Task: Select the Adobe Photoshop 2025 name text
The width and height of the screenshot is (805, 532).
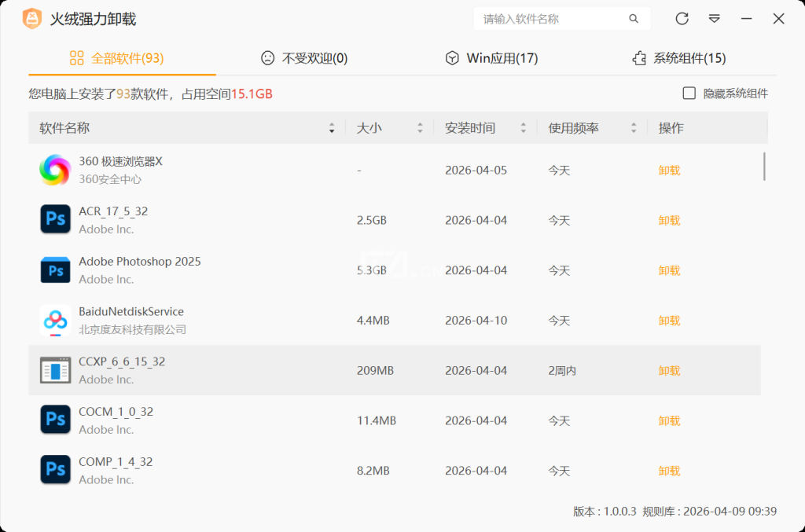Action: (140, 262)
